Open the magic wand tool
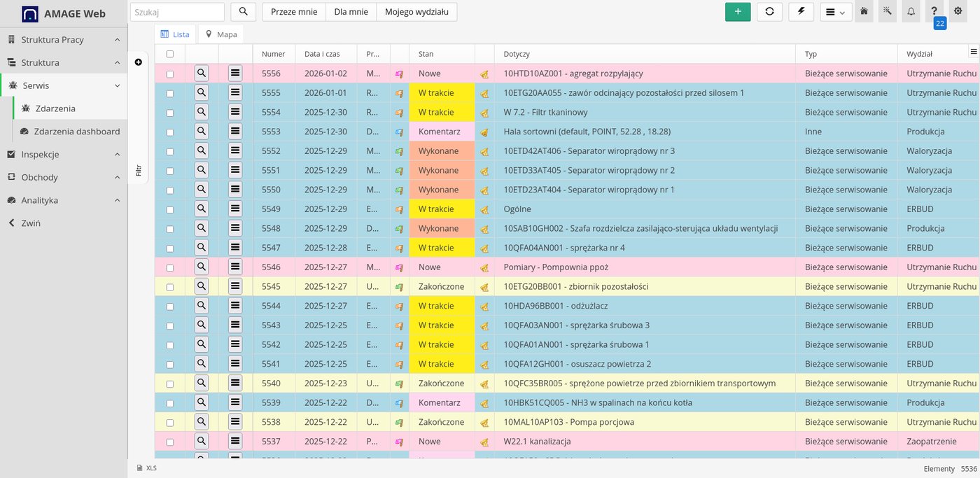This screenshot has height=478, width=980. (888, 12)
